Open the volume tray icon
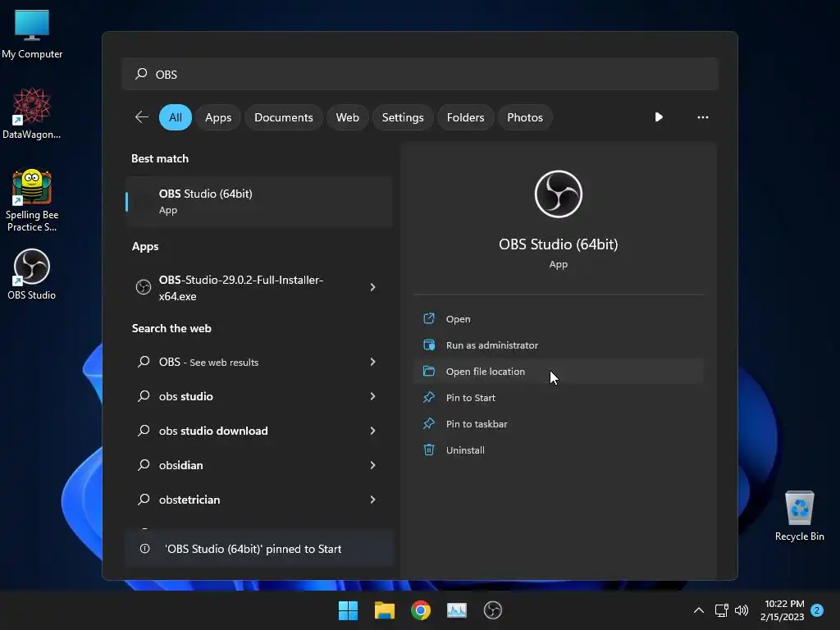The height and width of the screenshot is (630, 840). point(742,610)
